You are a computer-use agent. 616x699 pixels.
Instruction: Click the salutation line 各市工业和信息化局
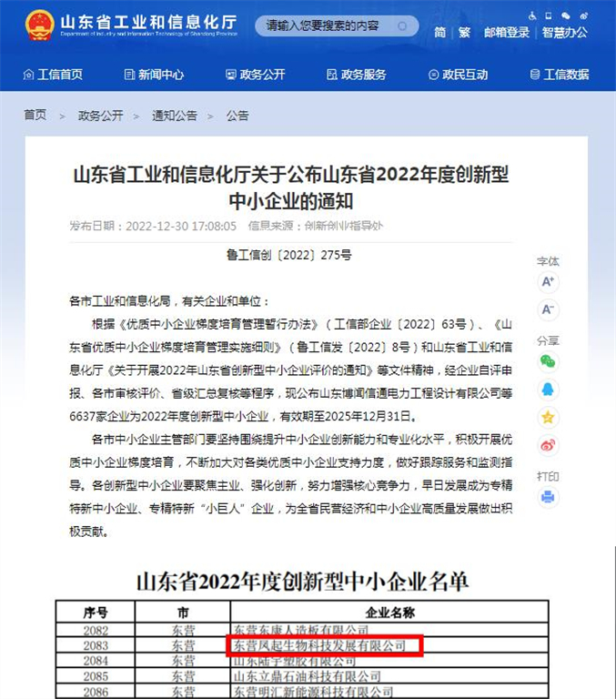coord(168,301)
